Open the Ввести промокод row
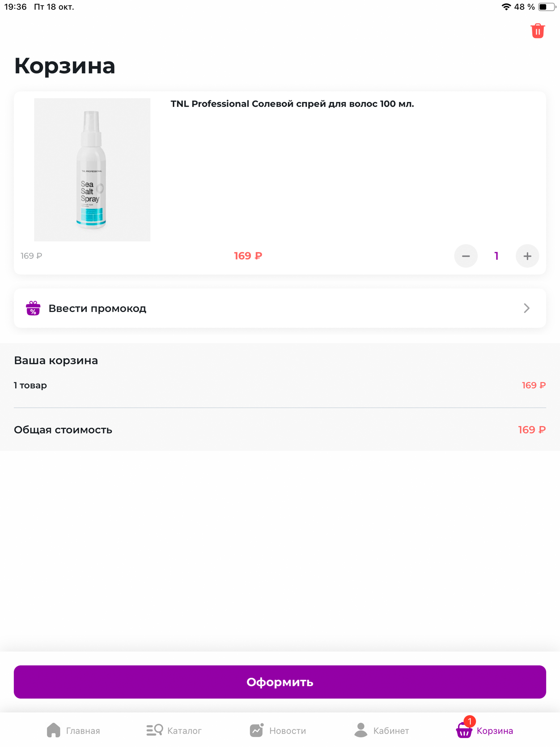This screenshot has height=747, width=560. pos(280,308)
